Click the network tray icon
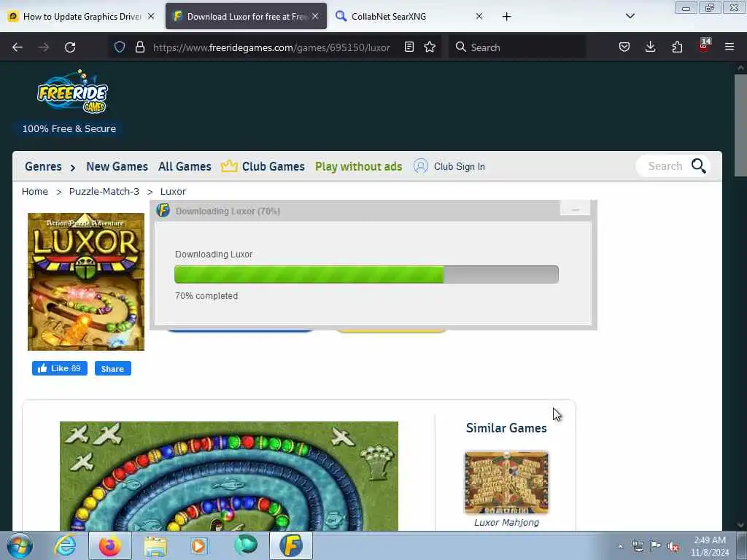The width and height of the screenshot is (747, 560). pos(638,546)
